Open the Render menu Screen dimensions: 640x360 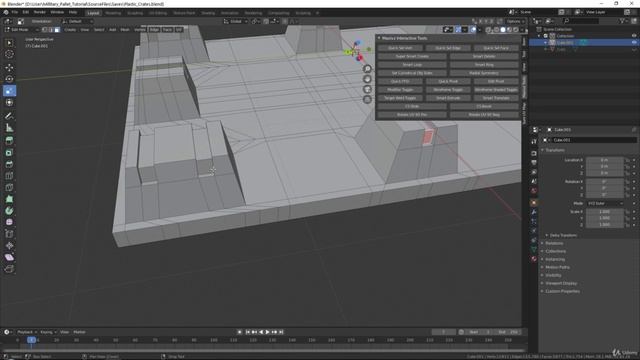pyautogui.click(x=40, y=12)
